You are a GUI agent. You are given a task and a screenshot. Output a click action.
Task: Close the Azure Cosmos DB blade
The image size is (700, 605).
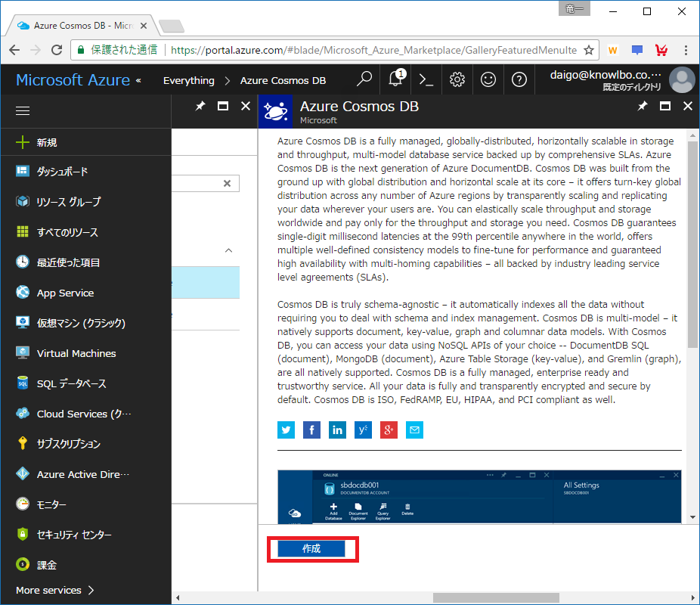[x=688, y=106]
